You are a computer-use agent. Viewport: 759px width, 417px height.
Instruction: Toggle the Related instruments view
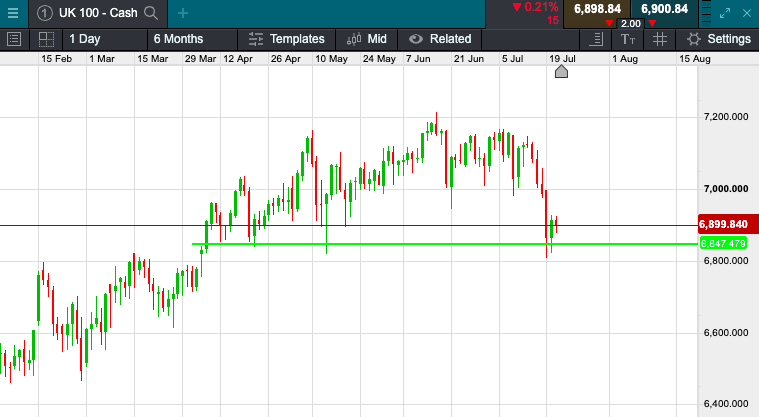pos(440,39)
